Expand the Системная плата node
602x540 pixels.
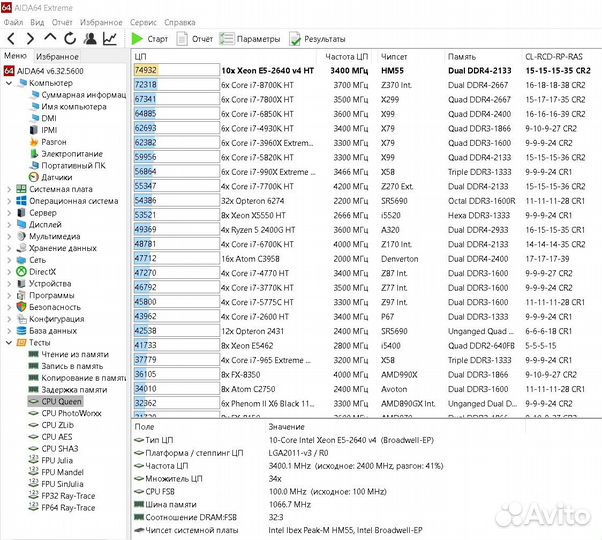(9, 189)
